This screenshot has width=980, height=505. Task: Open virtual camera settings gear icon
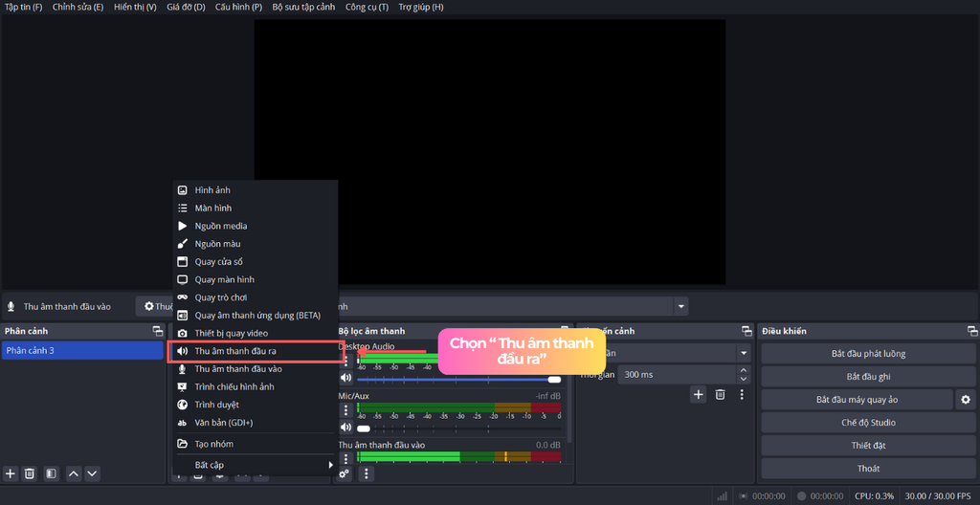[x=966, y=400]
